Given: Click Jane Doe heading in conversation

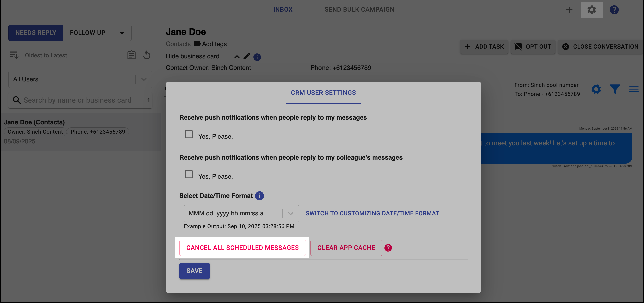Looking at the screenshot, I should [x=186, y=32].
